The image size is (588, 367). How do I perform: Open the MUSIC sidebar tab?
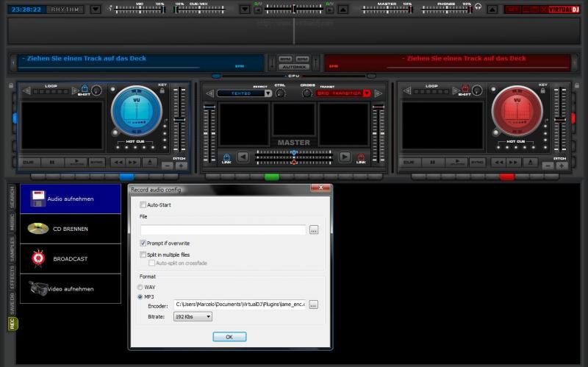tap(12, 222)
